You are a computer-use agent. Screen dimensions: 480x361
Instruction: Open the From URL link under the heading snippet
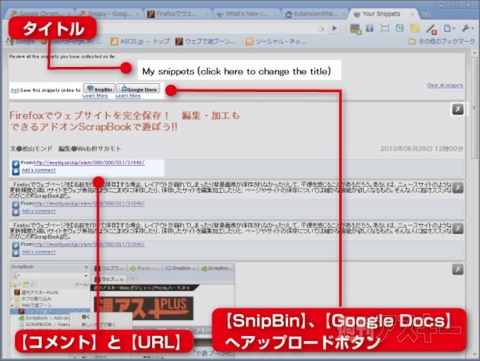pyautogui.click(x=89, y=163)
